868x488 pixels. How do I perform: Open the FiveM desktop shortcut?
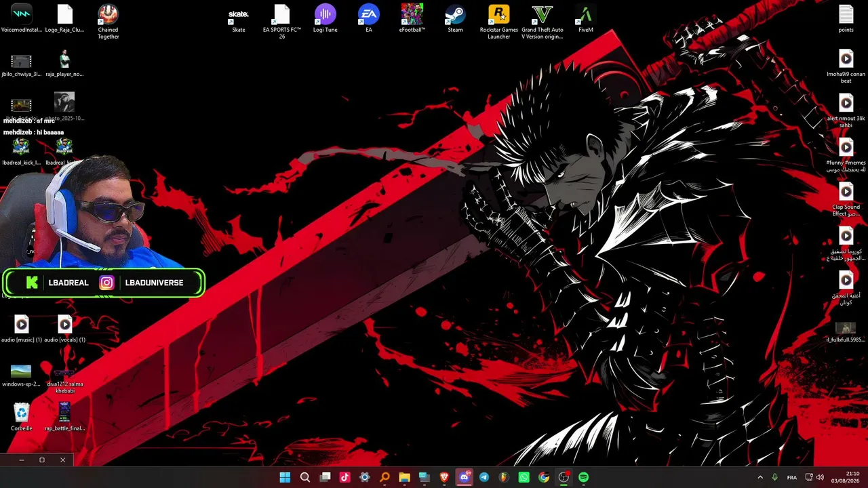coord(586,19)
